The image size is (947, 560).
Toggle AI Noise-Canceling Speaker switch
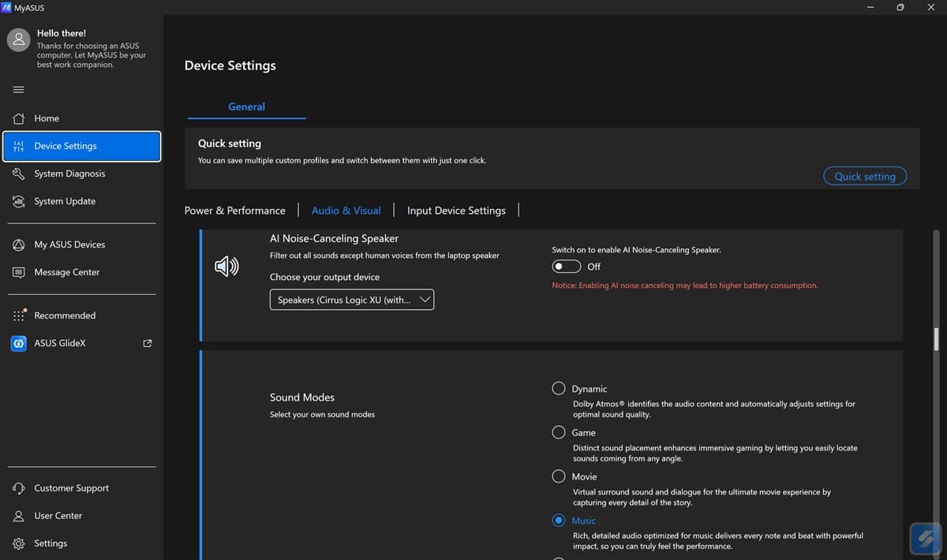567,267
